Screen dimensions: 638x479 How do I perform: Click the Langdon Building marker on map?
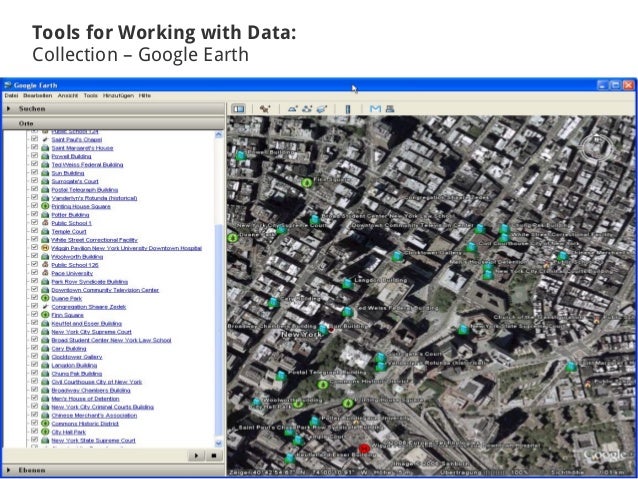coord(347,283)
